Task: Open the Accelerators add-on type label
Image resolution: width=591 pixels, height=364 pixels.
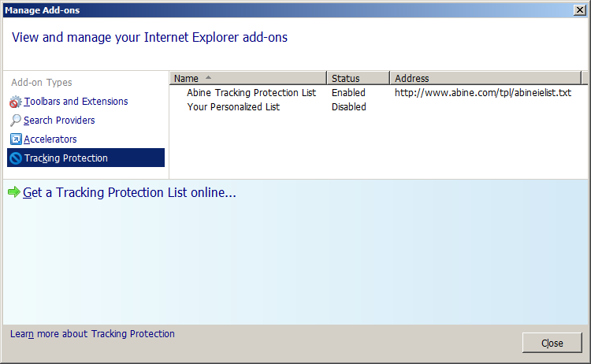Action: pyautogui.click(x=50, y=139)
